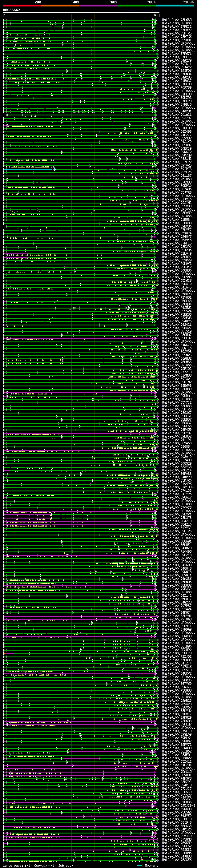Viewport: 197px width, 868px height.
Task: Click the white query sequence bar
Action: [x=81, y=12]
